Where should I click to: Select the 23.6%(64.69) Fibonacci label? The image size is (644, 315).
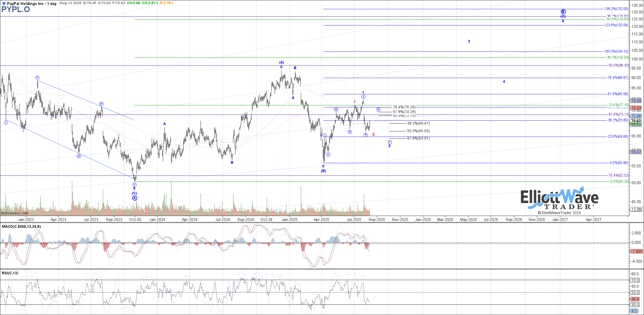click(618, 137)
